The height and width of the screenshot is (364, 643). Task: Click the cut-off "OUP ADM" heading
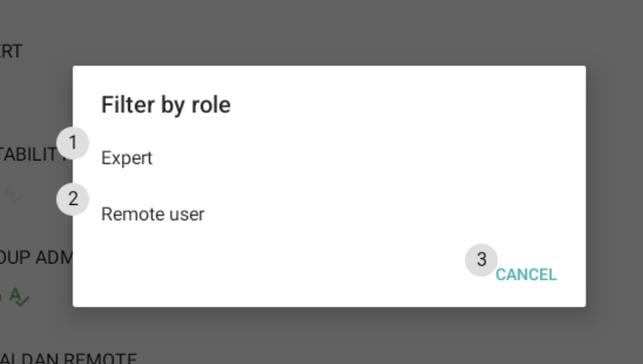coord(36,258)
